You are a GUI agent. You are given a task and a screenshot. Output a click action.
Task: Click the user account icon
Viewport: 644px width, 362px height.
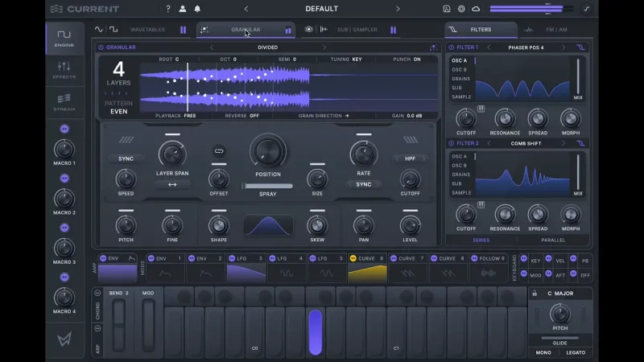click(183, 9)
